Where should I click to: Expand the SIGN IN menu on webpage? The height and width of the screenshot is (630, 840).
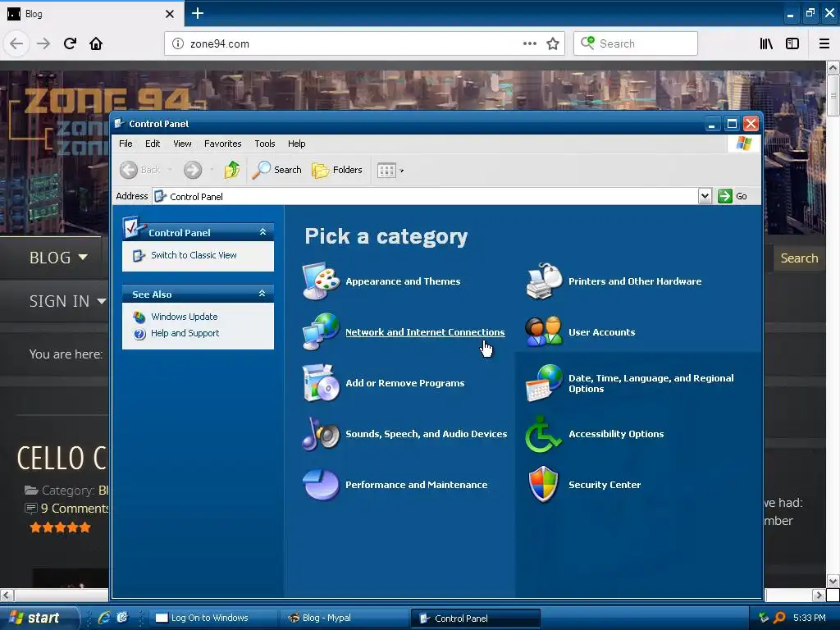(x=67, y=301)
